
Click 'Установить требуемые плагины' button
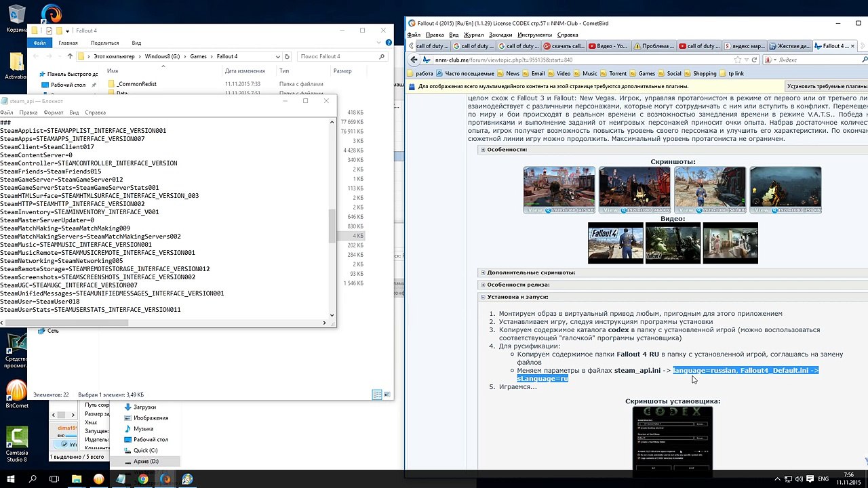pyautogui.click(x=826, y=87)
